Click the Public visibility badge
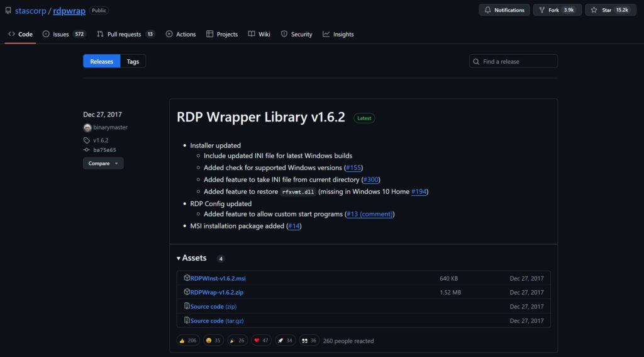The height and width of the screenshot is (357, 644). 99,10
